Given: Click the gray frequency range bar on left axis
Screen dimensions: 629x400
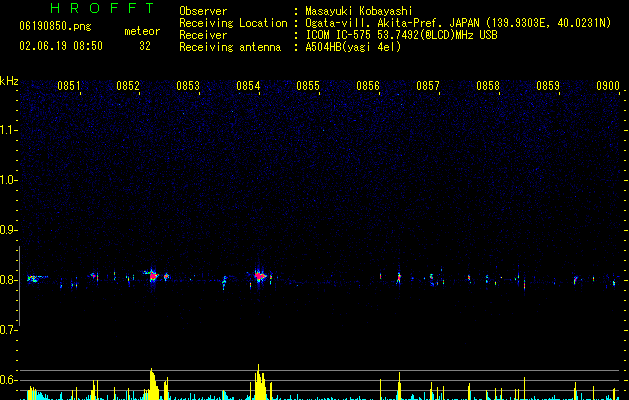Looking at the screenshot, I should [x=19, y=285].
